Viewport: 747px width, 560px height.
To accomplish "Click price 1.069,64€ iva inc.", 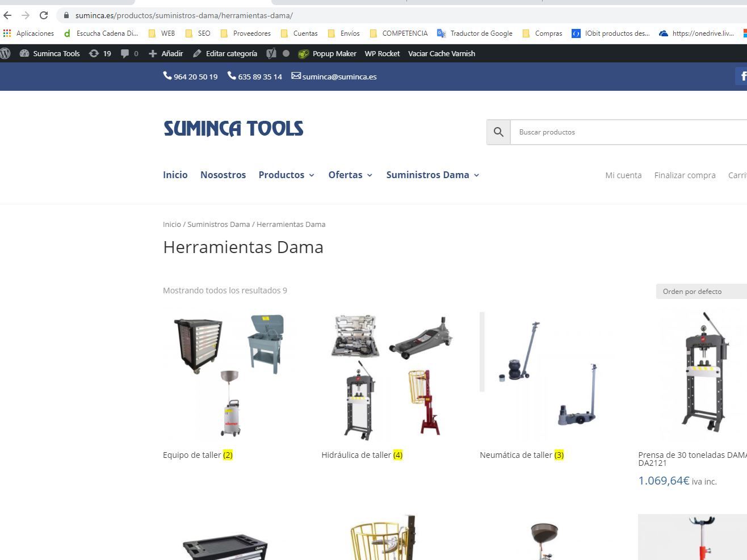I will coord(677,481).
